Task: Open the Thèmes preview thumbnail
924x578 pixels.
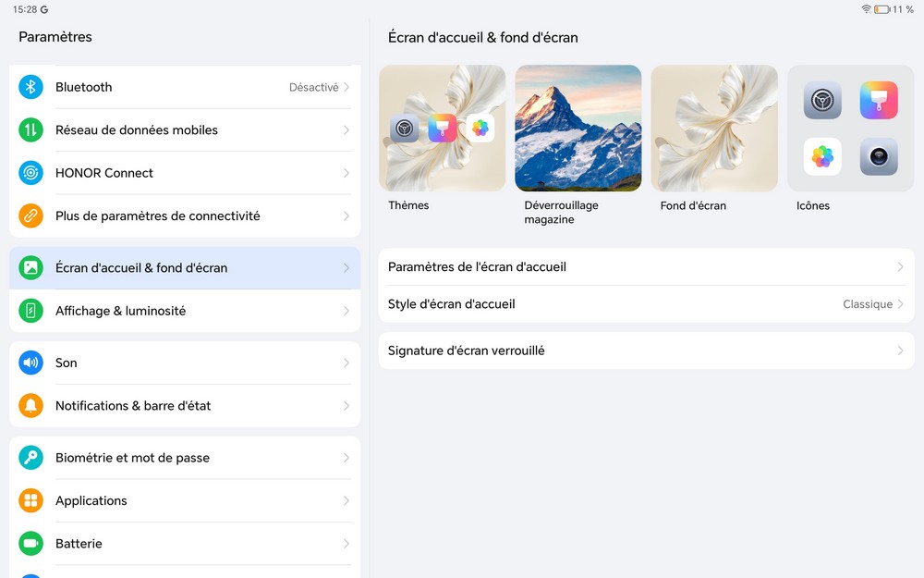Action: tap(442, 129)
